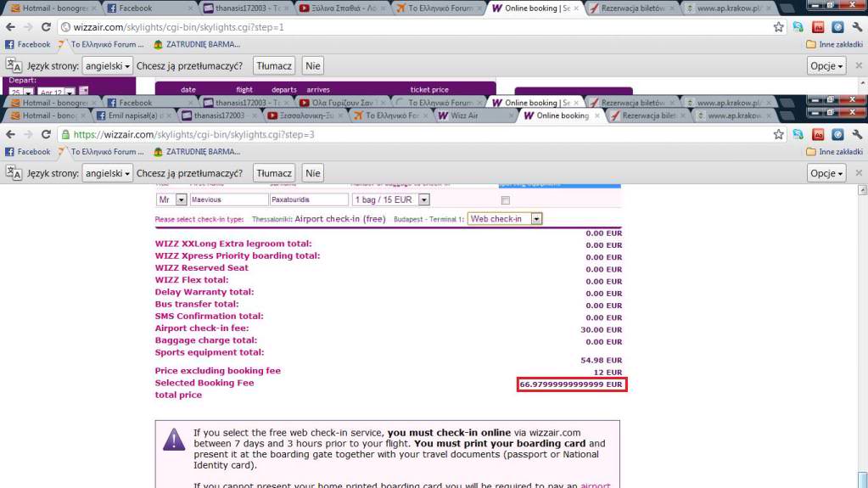Click the Airport check-in fee label
Image resolution: width=868 pixels, height=488 pixels.
[x=202, y=328]
